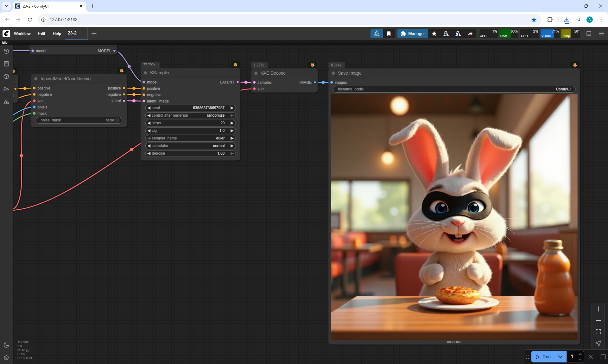608x364 pixels.
Task: Toggle noise_mask switch on InpaintModelConditioning
Action: 117,120
